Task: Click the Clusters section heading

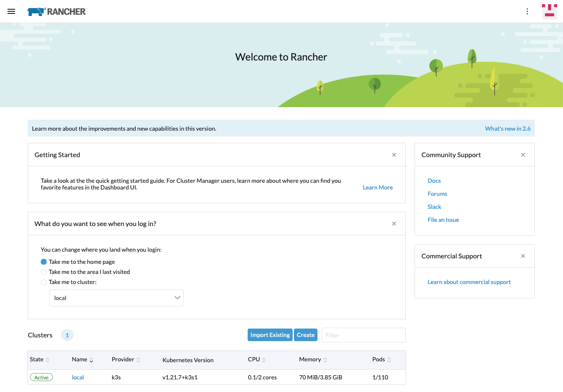Action: (40, 335)
